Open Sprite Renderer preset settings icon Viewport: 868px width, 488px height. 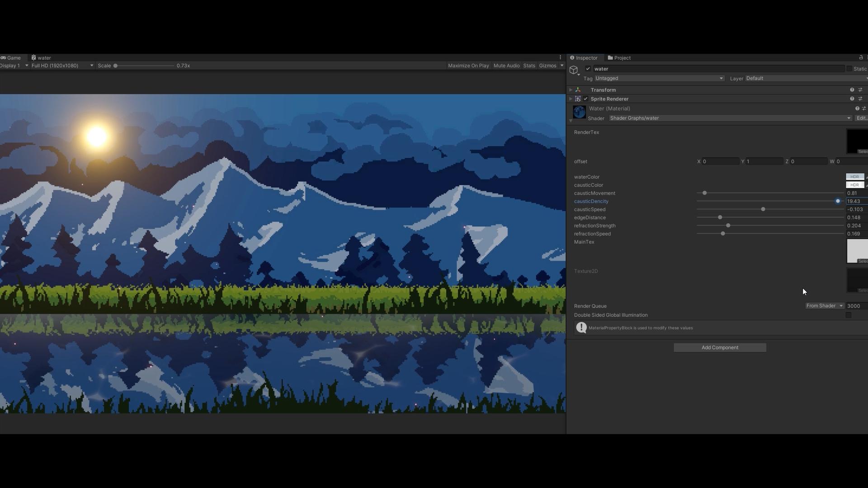tap(860, 99)
